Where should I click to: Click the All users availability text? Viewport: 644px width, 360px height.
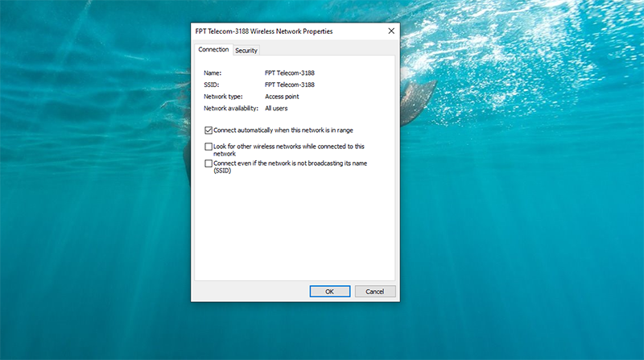276,109
